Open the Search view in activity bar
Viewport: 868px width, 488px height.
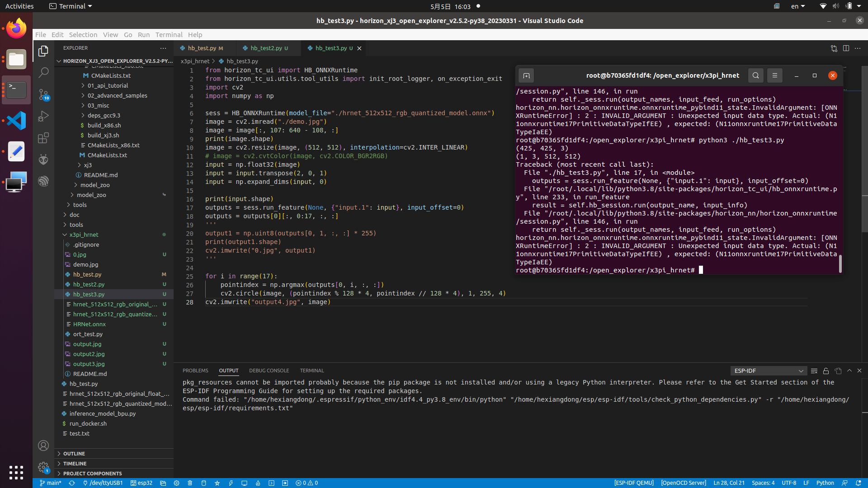[43, 72]
